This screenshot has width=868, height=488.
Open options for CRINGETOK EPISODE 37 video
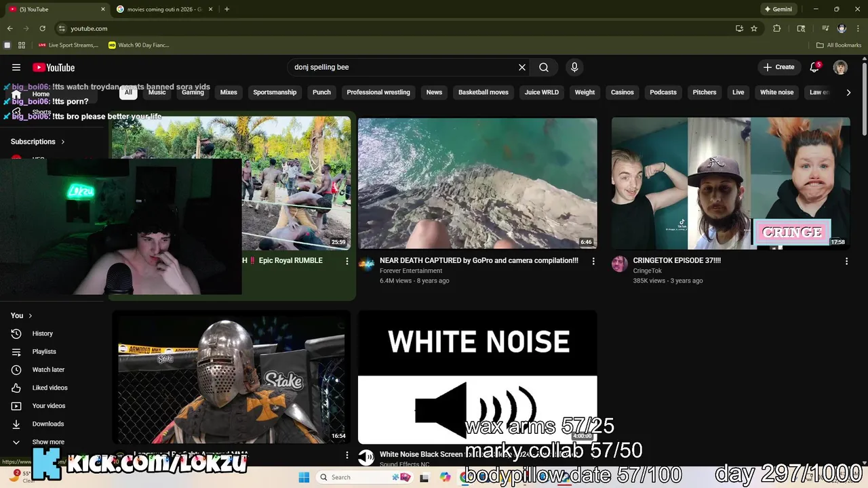pos(846,261)
